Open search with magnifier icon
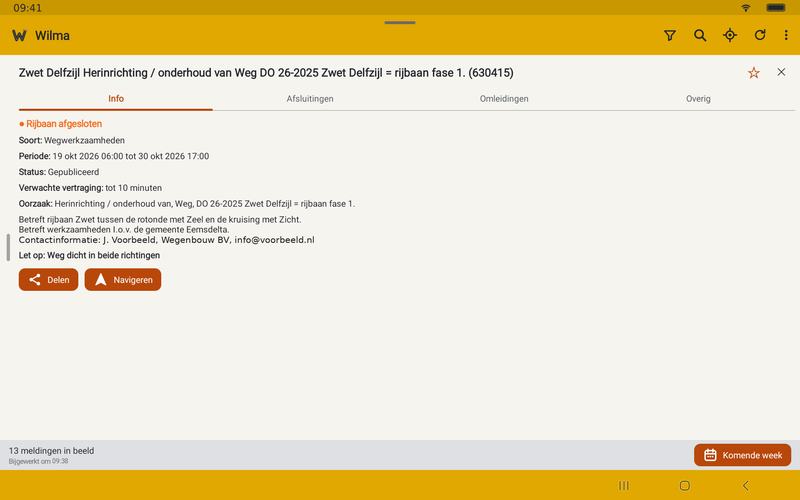The image size is (800, 500). point(700,35)
